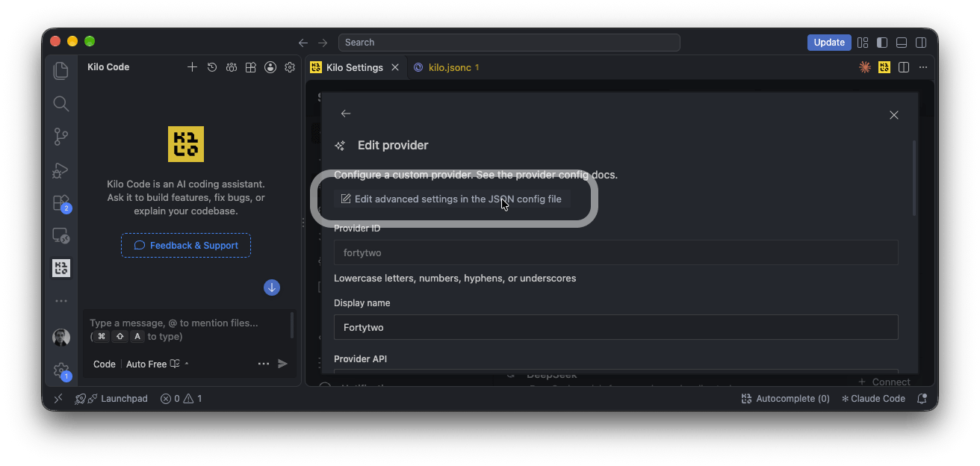
Task: Open the Search view in the activity bar
Action: point(61,104)
